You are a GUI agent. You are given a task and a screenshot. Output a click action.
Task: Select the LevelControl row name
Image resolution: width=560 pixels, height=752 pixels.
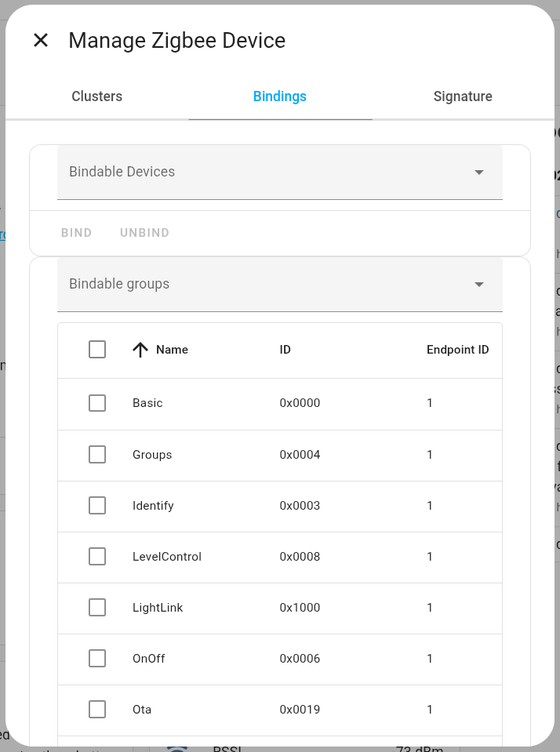point(167,557)
